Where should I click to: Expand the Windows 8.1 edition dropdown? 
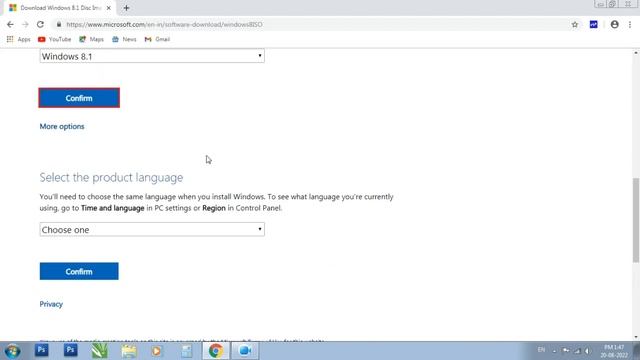152,56
